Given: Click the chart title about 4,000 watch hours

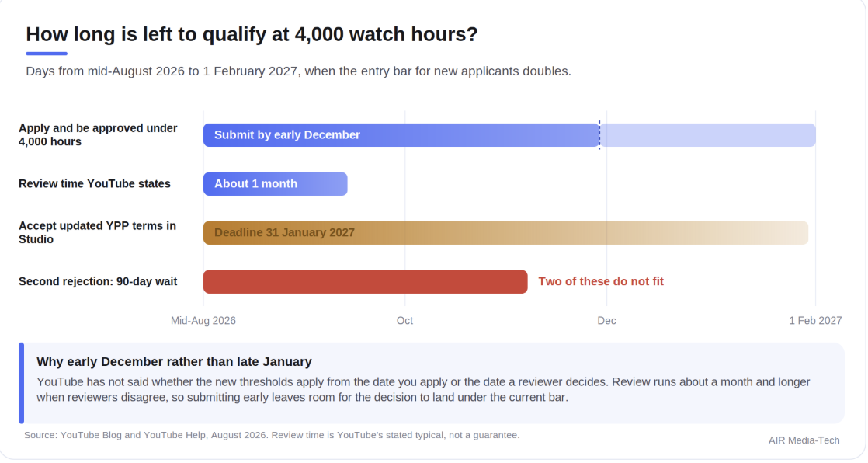Looking at the screenshot, I should [x=252, y=34].
